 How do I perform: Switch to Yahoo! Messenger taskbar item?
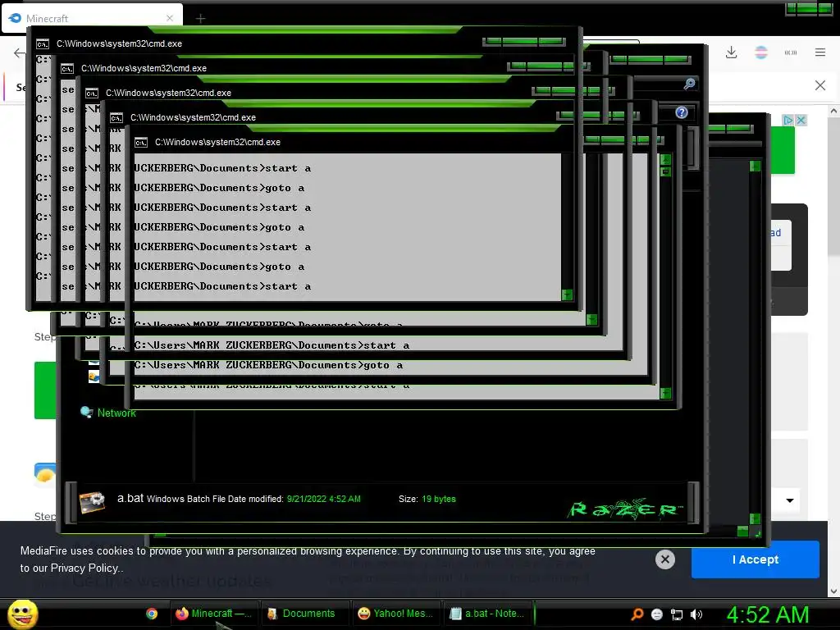tap(396, 614)
